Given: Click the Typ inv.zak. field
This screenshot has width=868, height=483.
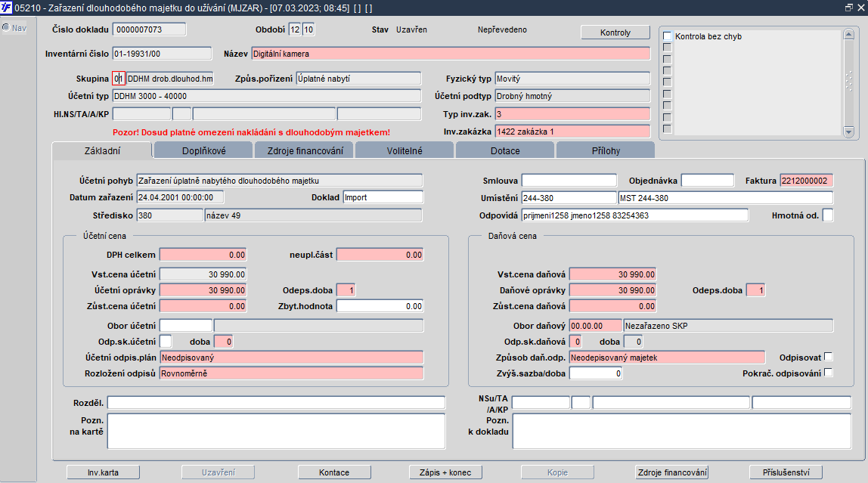Looking at the screenshot, I should pyautogui.click(x=572, y=114).
